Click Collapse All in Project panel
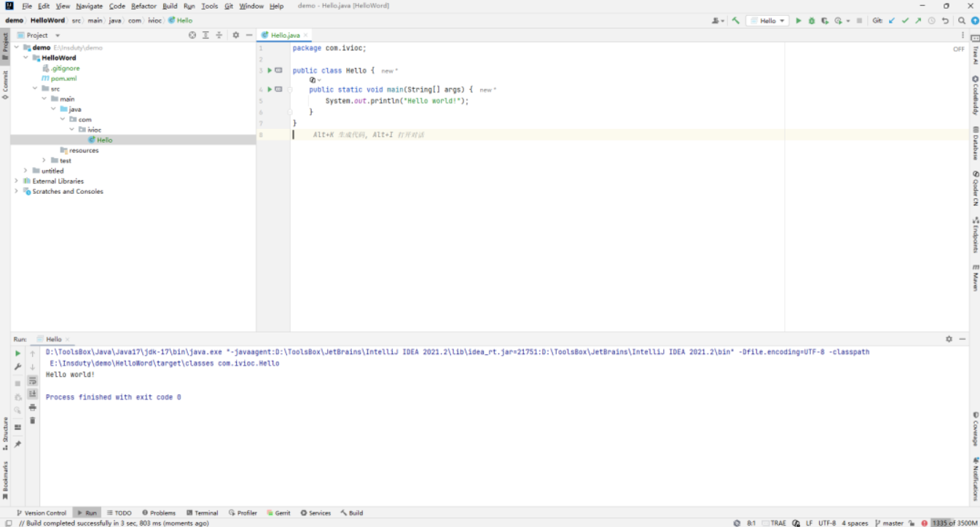This screenshot has width=980, height=527. (219, 35)
